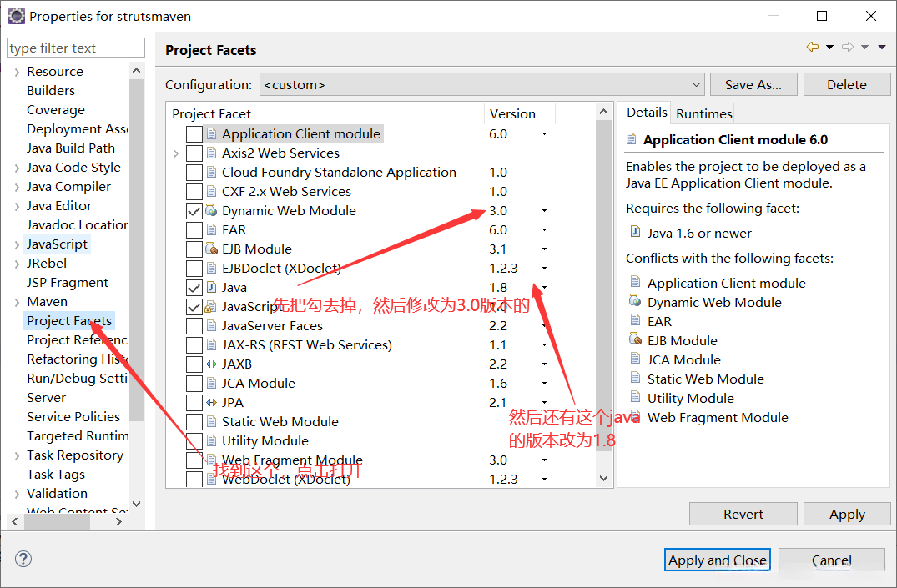Click the Save As... button

753,85
